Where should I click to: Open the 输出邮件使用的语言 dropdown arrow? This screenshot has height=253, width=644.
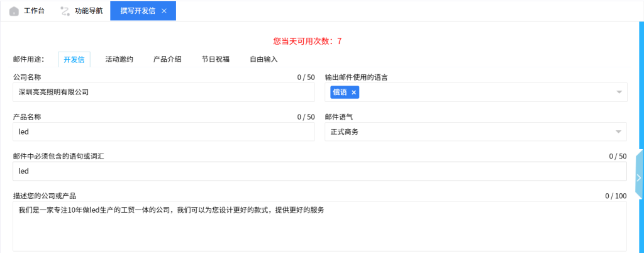tap(618, 93)
